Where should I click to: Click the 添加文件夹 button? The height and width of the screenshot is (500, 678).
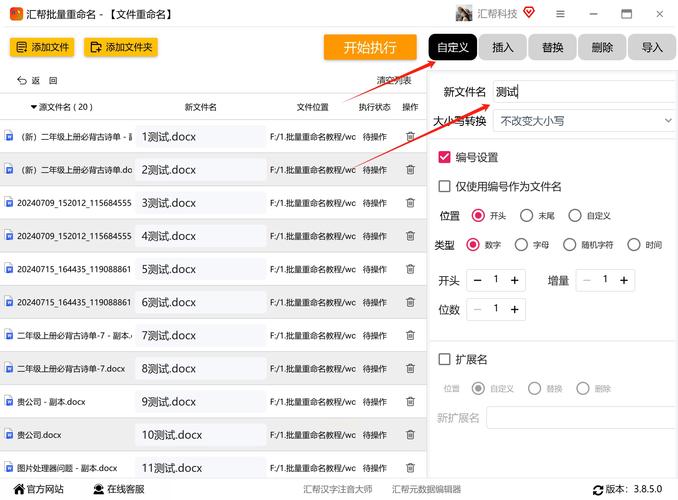click(x=121, y=47)
